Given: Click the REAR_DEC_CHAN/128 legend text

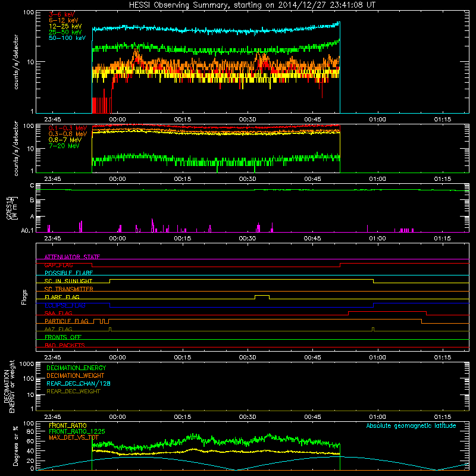Looking at the screenshot, I should tap(79, 383).
